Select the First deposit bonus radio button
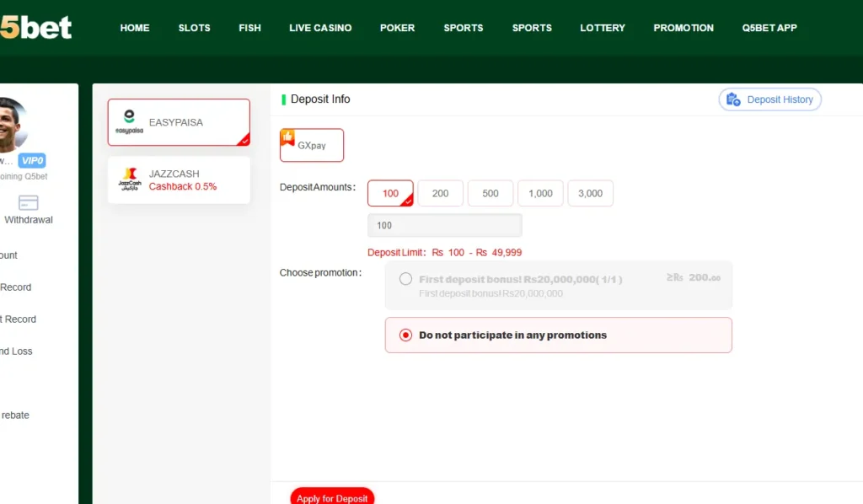The height and width of the screenshot is (504, 863). 405,279
